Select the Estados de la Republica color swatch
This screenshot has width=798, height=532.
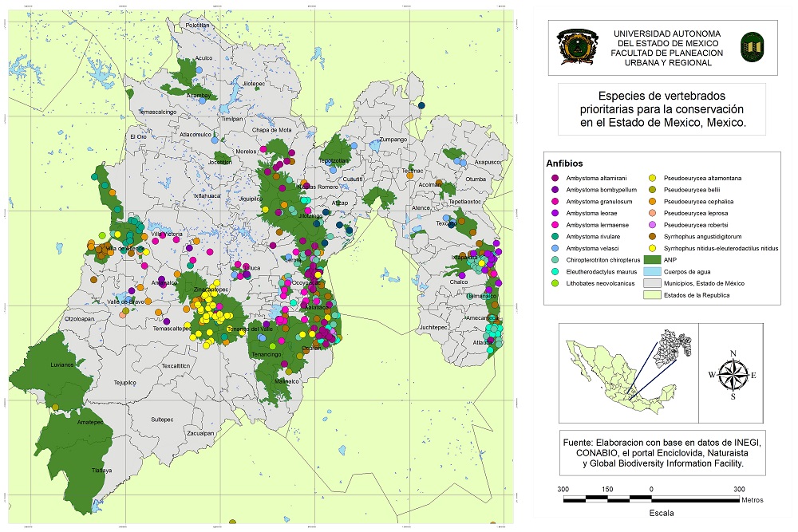(x=653, y=295)
